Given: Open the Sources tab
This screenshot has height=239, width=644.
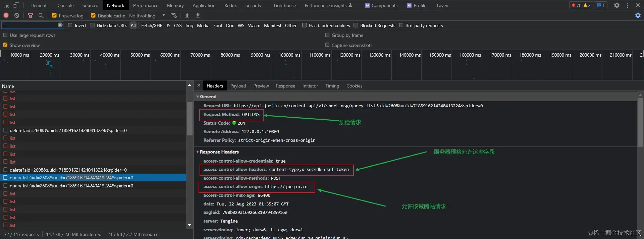Looking at the screenshot, I should pyautogui.click(x=90, y=5).
